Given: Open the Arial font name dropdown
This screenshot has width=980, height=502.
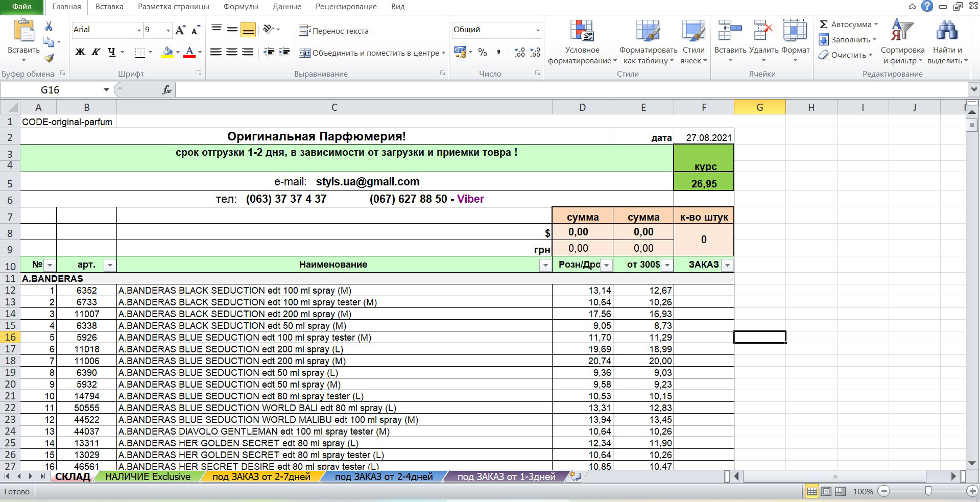Looking at the screenshot, I should pos(138,30).
